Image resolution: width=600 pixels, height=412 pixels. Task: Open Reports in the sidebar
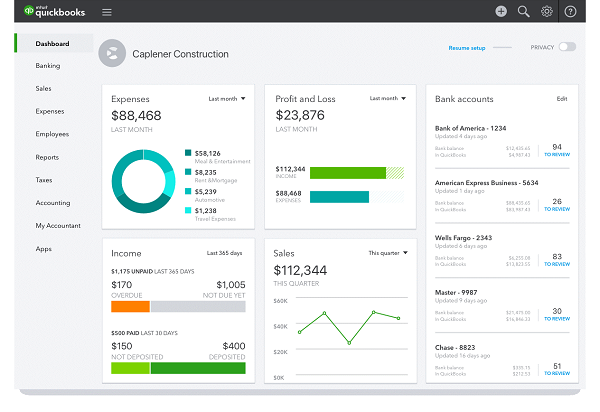(x=47, y=157)
